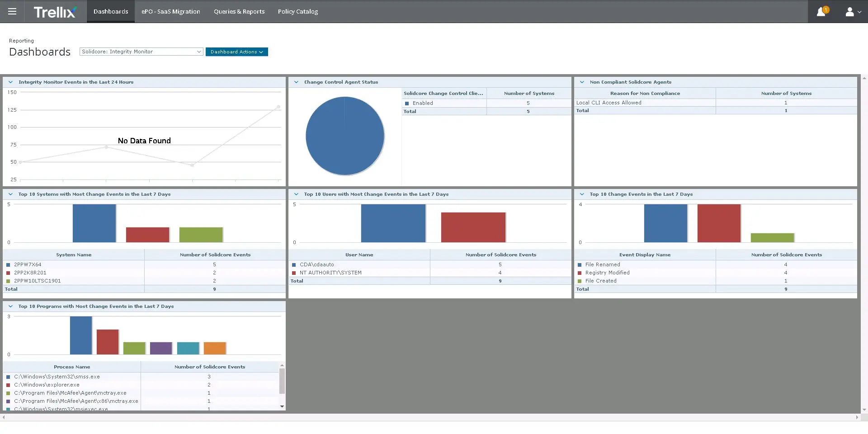Collapse Integrity Monitor Events panel
The width and height of the screenshot is (868, 434).
pos(10,82)
